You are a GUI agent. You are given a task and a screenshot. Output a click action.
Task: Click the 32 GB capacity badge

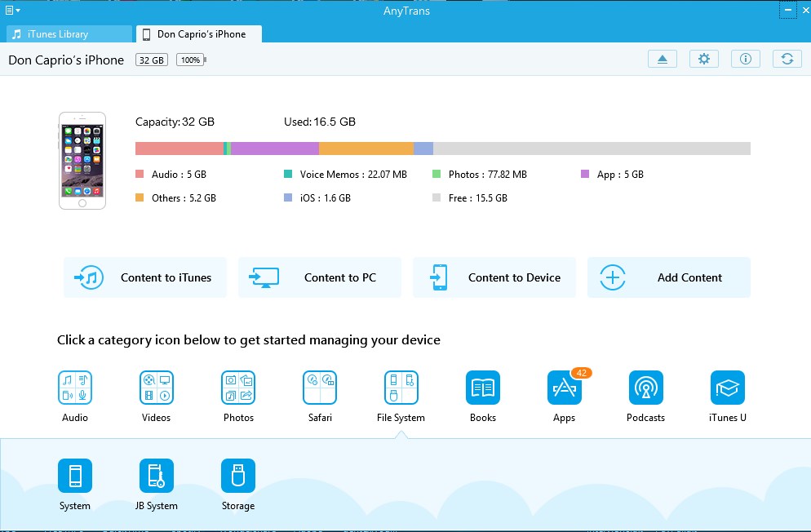pos(152,60)
